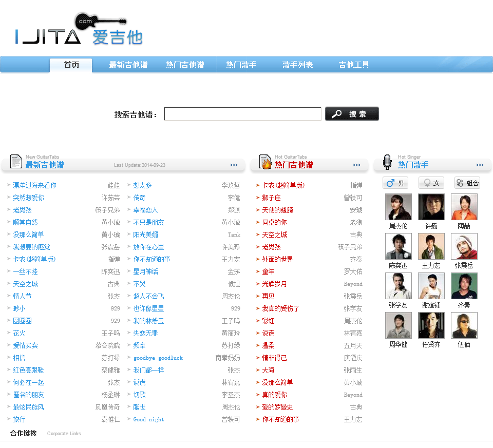Click the 搜索 search button
The height and width of the screenshot is (448, 493).
352,114
